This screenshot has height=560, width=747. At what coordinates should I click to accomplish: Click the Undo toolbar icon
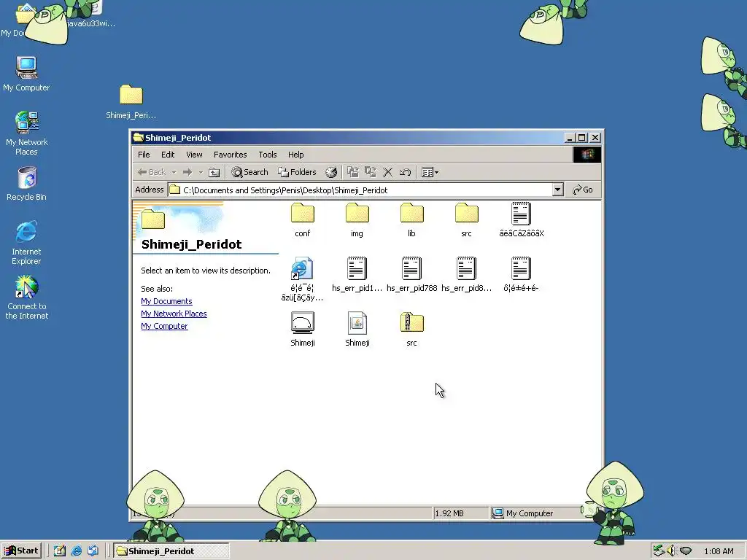[x=406, y=172]
